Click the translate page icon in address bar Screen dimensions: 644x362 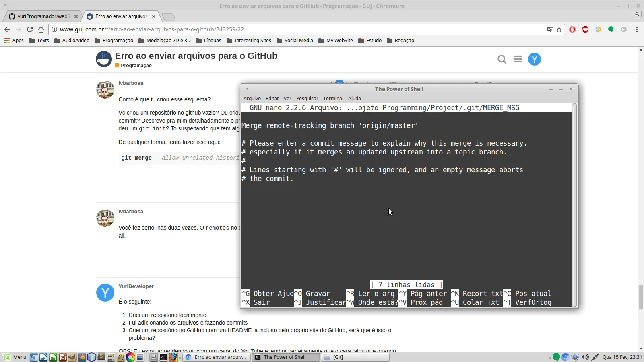(550, 29)
